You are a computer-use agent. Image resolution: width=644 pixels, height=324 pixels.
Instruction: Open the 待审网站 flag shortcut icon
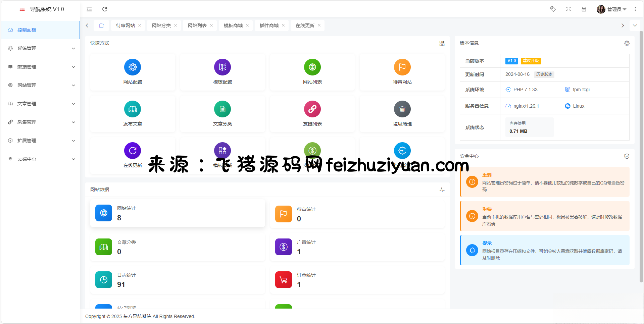pos(402,67)
